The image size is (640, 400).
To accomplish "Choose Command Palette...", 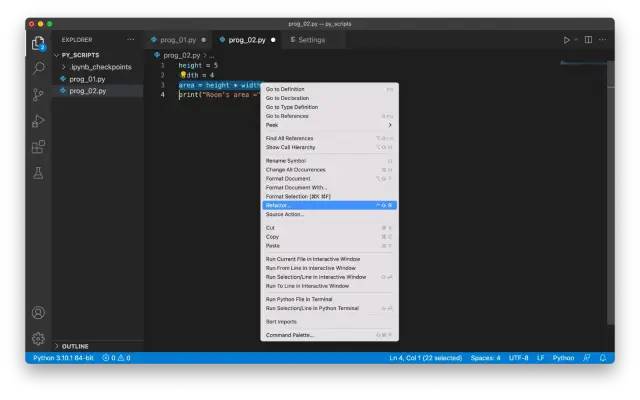I will [329, 335].
